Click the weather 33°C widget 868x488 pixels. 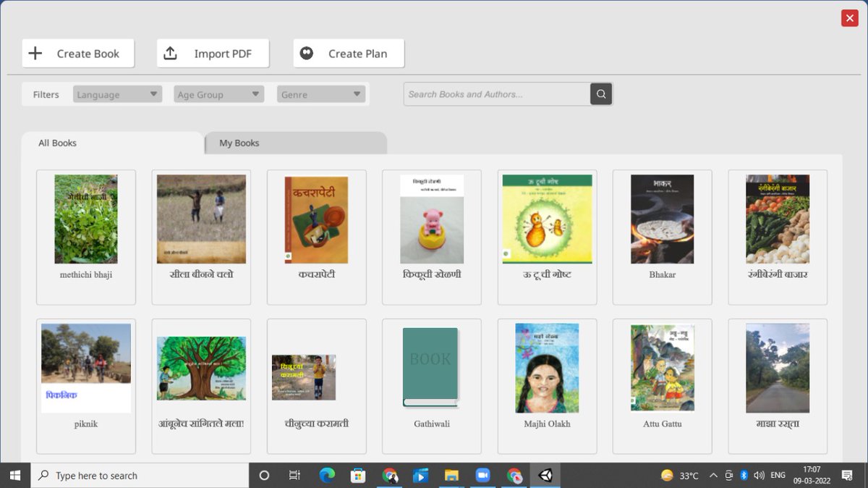pos(680,476)
